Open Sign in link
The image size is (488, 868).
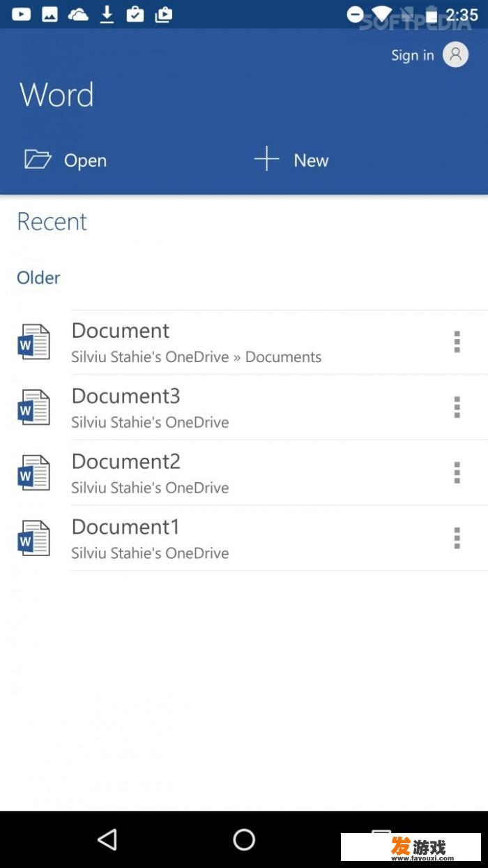pyautogui.click(x=413, y=55)
